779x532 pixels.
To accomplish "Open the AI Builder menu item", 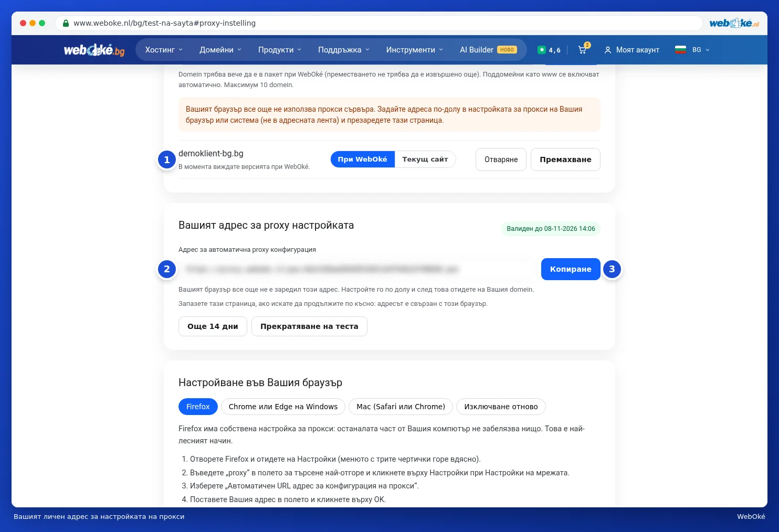I will point(488,50).
